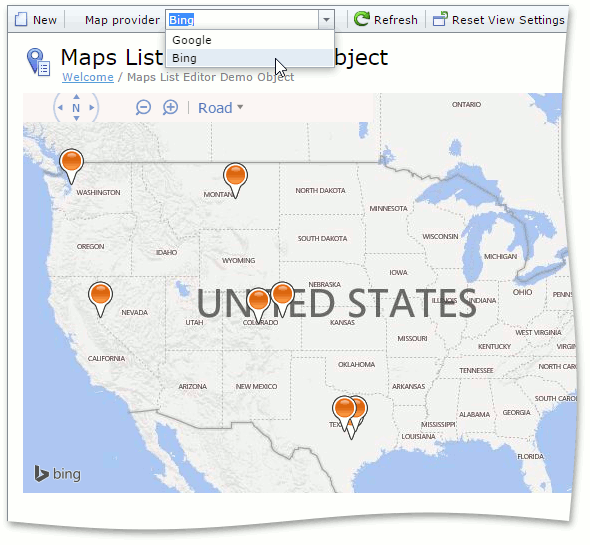Click the WISCONSIN state label
This screenshot has height=545, width=590.
pyautogui.click(x=440, y=237)
